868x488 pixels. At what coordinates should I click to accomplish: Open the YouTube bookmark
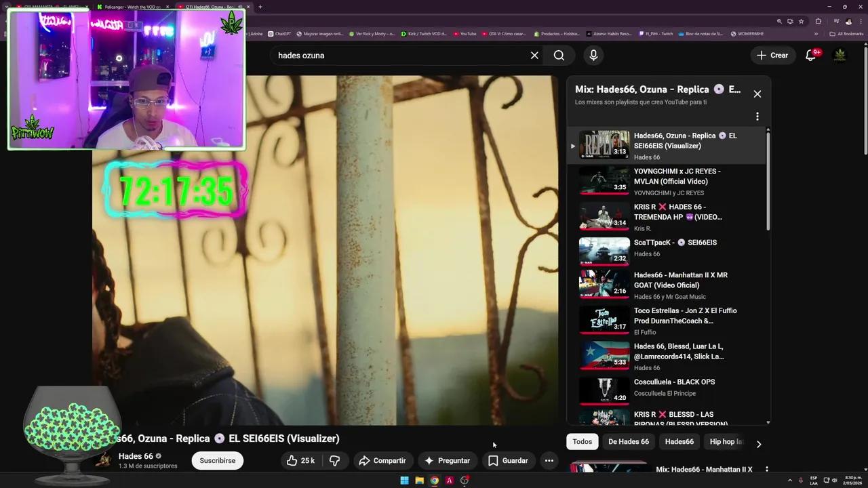pyautogui.click(x=465, y=33)
